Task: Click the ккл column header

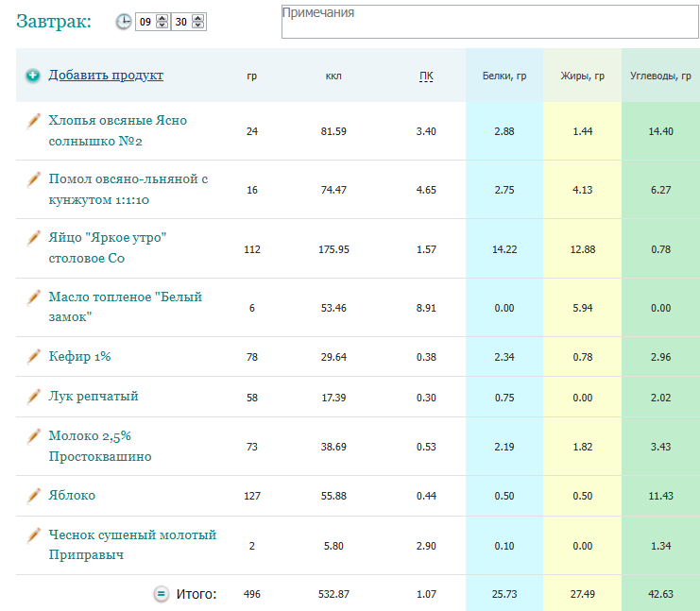Action: [333, 76]
